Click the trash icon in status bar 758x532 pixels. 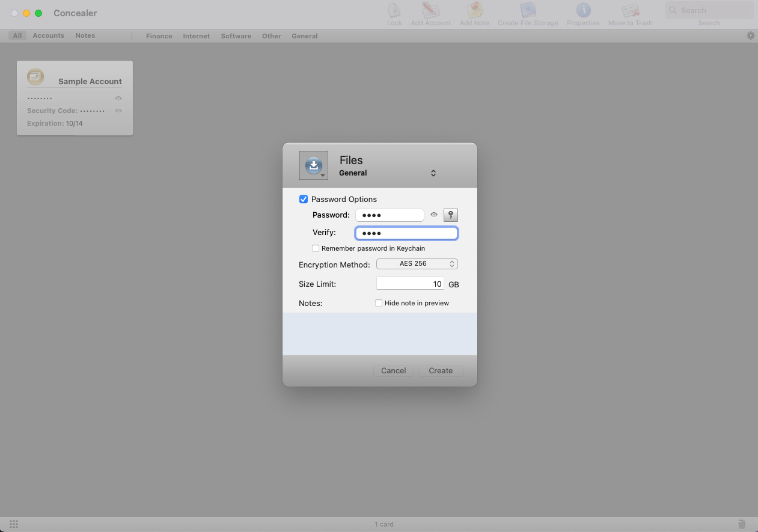tap(742, 524)
